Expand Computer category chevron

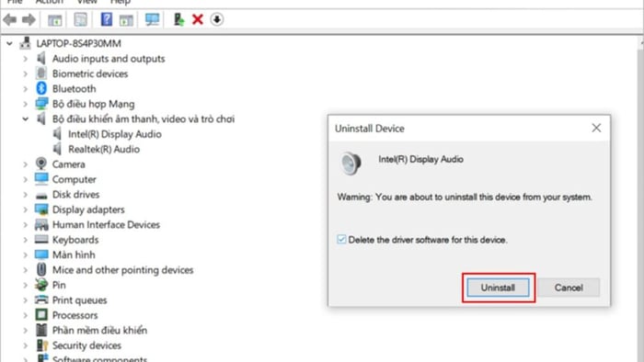click(26, 179)
